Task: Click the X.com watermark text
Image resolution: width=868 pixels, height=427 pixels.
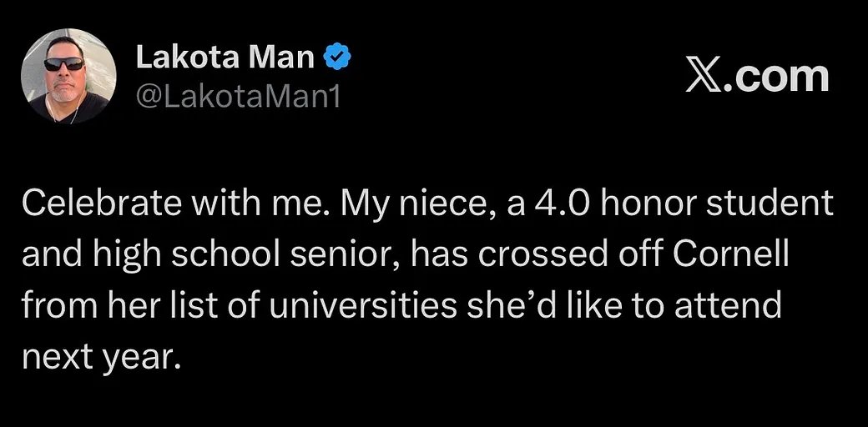Action: tap(758, 77)
